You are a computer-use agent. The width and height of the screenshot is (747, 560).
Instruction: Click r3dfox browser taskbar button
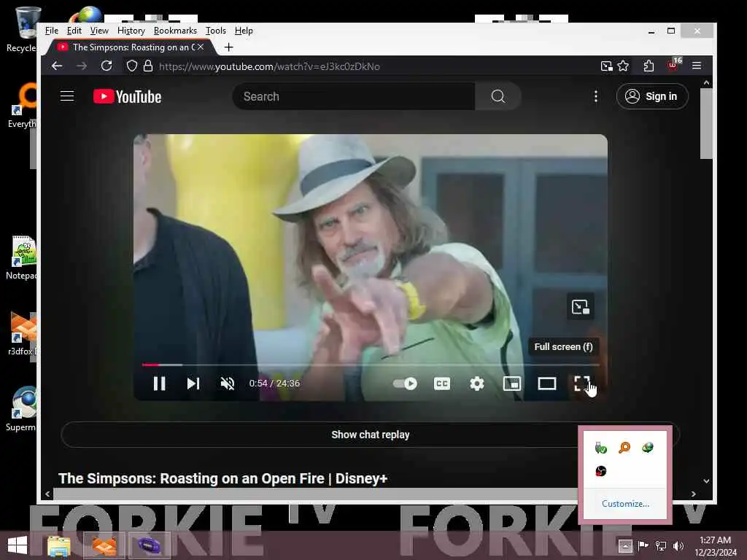click(104, 545)
